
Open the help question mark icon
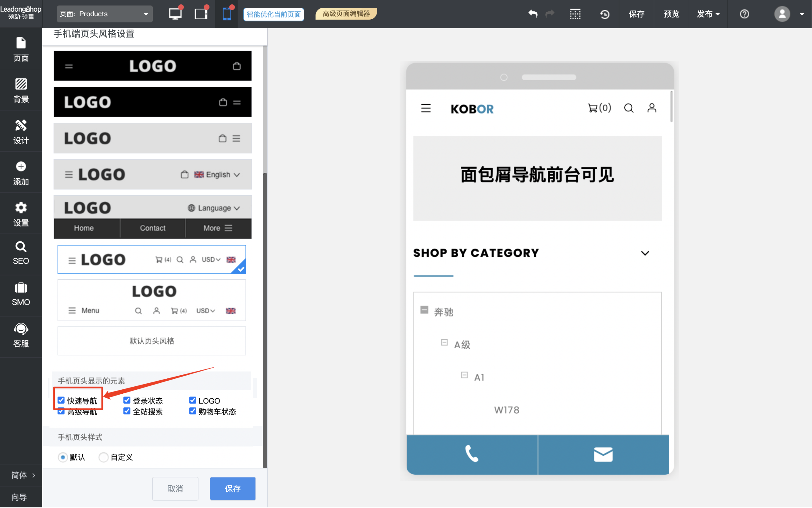[x=744, y=14]
